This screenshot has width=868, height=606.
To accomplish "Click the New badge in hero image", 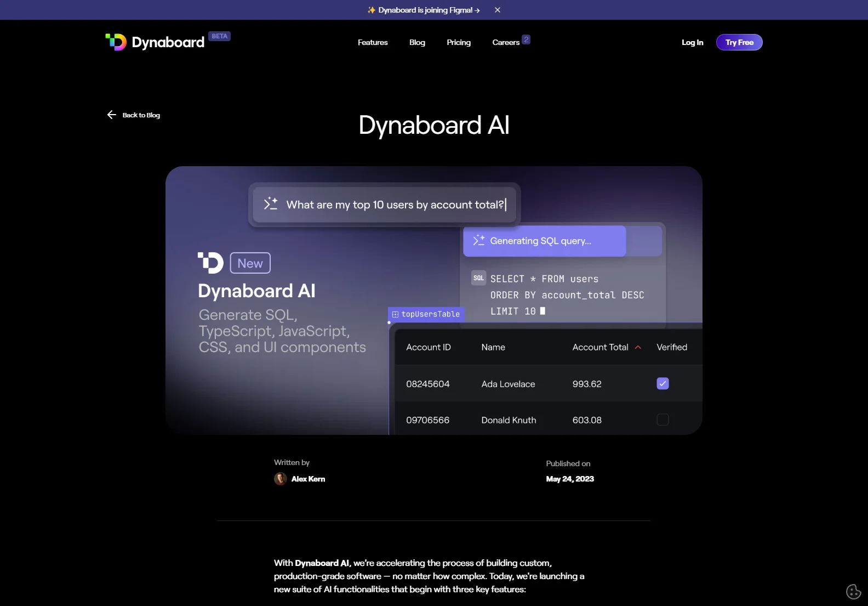I will pyautogui.click(x=250, y=263).
